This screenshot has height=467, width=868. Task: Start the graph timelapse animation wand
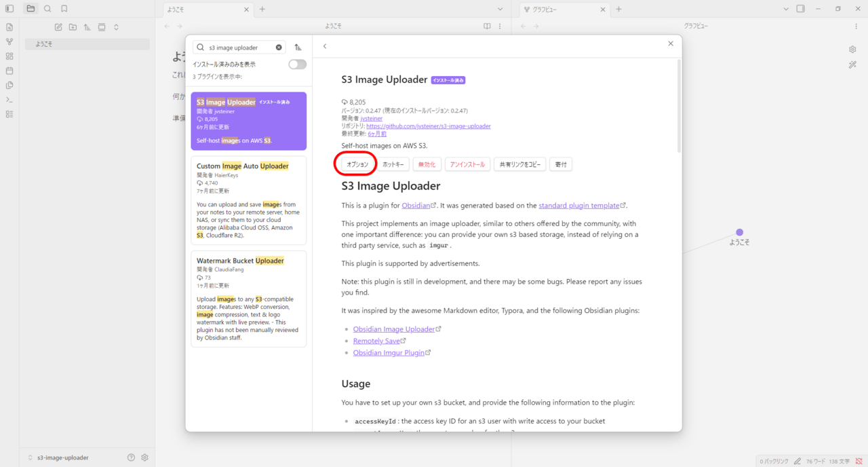coord(852,64)
